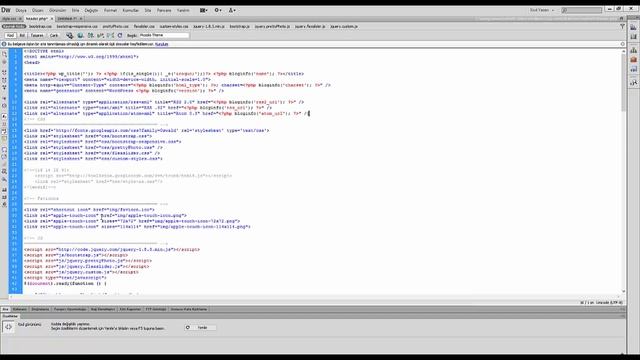
Task: Open the Format menu
Action: (110, 10)
